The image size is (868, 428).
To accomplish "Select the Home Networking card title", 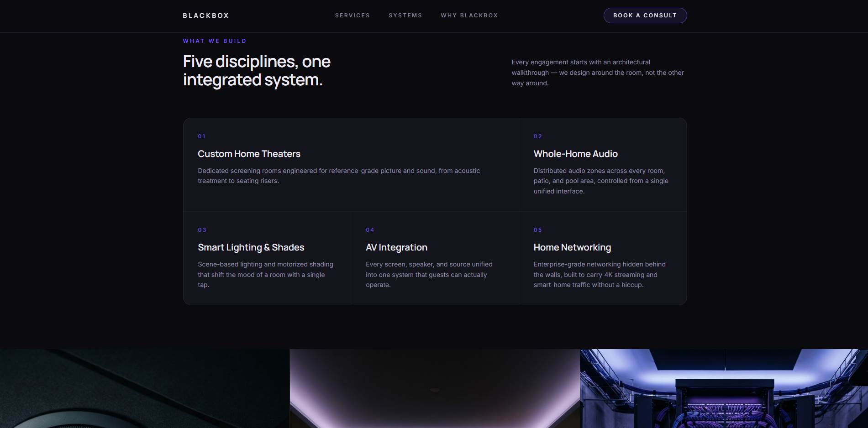I will tap(573, 247).
